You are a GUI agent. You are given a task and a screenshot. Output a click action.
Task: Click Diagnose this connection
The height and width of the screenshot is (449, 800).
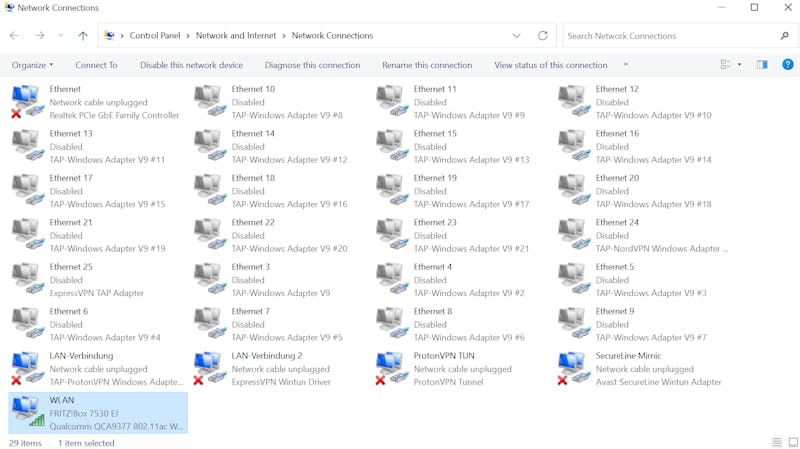click(x=312, y=65)
